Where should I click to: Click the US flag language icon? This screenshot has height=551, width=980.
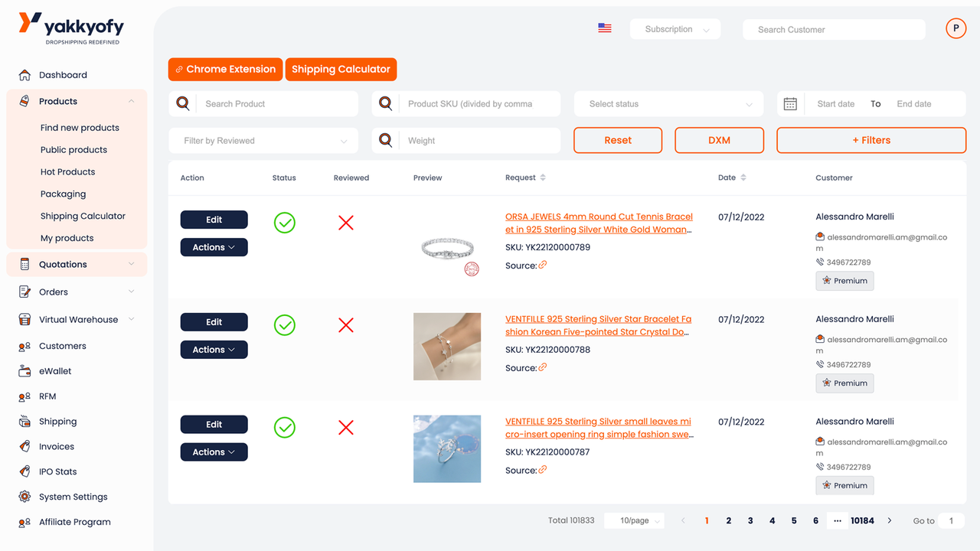pos(604,27)
